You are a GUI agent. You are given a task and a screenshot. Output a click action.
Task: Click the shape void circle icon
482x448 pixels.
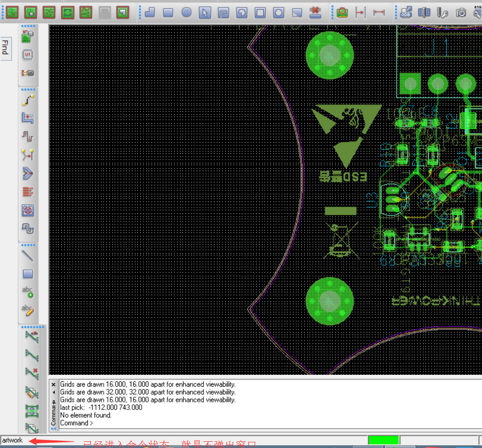click(x=279, y=13)
